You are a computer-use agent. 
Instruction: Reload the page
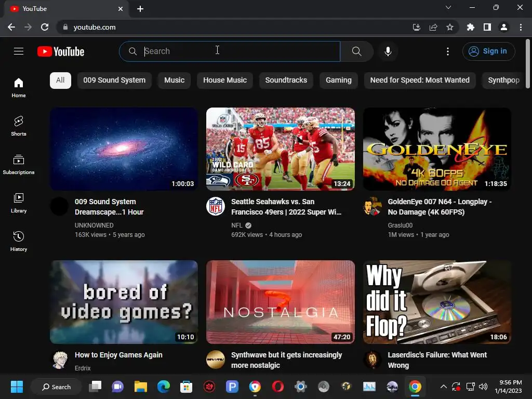tap(45, 27)
